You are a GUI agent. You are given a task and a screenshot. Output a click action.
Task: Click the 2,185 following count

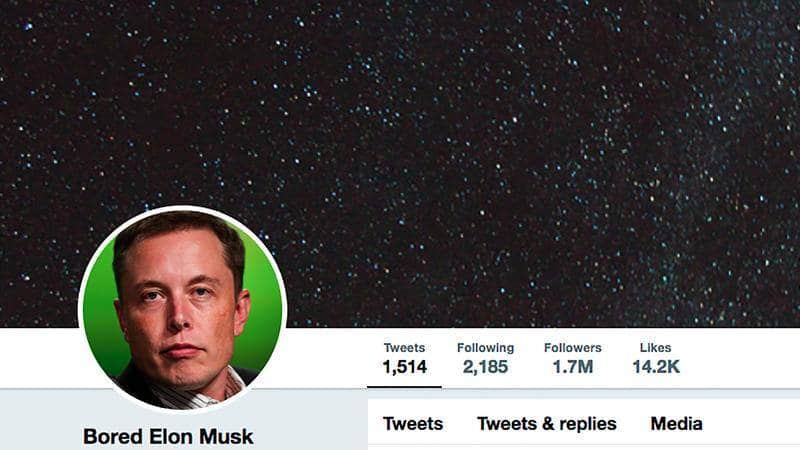(x=485, y=367)
